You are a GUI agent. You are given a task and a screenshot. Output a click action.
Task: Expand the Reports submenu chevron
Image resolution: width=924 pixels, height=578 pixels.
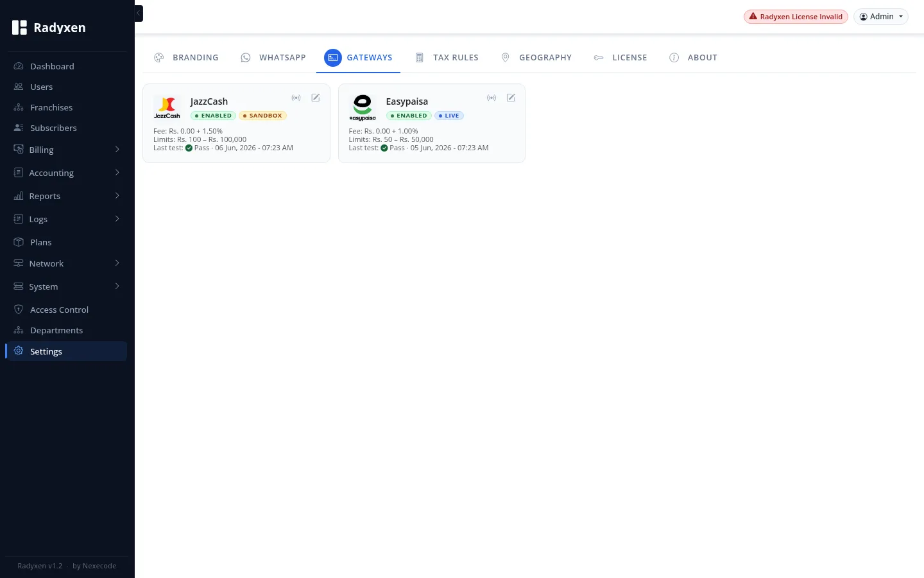point(117,195)
